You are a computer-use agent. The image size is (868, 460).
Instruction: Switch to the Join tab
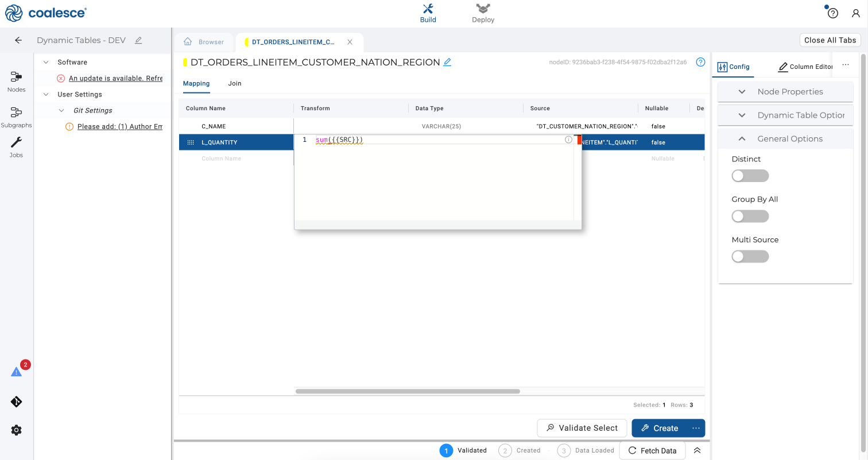click(234, 83)
